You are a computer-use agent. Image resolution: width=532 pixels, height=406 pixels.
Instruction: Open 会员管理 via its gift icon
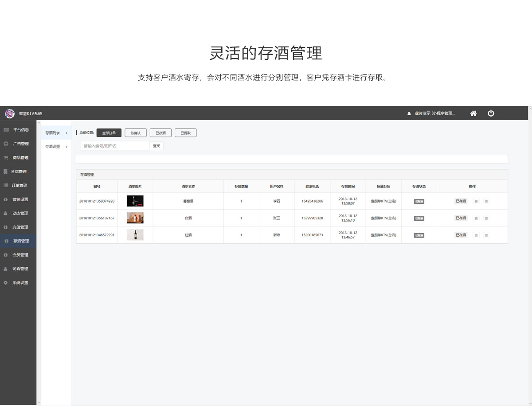(x=6, y=255)
